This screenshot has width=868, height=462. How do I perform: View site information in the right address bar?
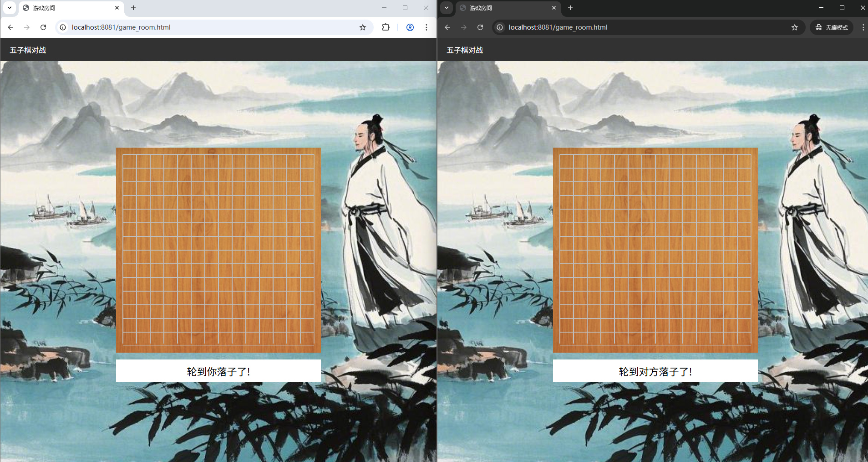click(x=500, y=27)
